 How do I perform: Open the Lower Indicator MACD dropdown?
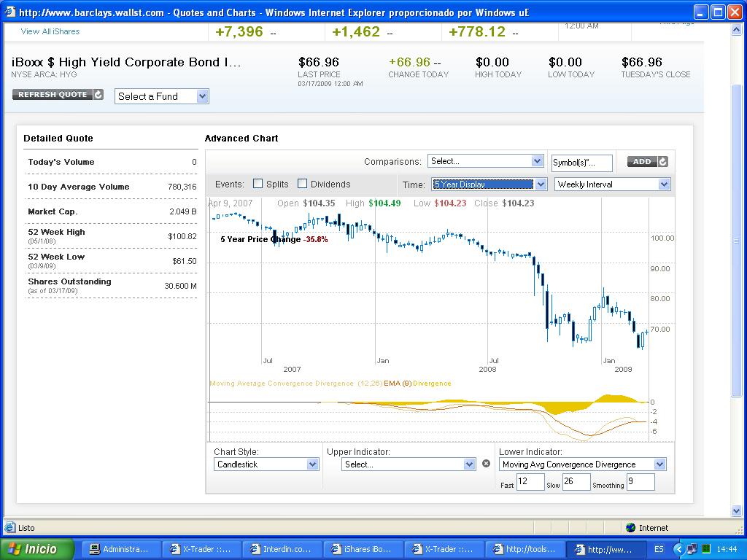pyautogui.click(x=582, y=464)
